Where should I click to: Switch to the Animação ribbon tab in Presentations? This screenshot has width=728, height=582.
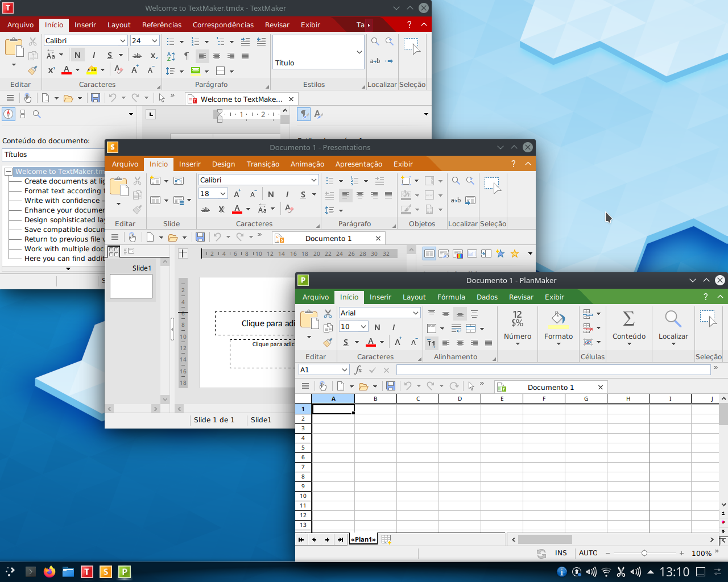pyautogui.click(x=307, y=164)
